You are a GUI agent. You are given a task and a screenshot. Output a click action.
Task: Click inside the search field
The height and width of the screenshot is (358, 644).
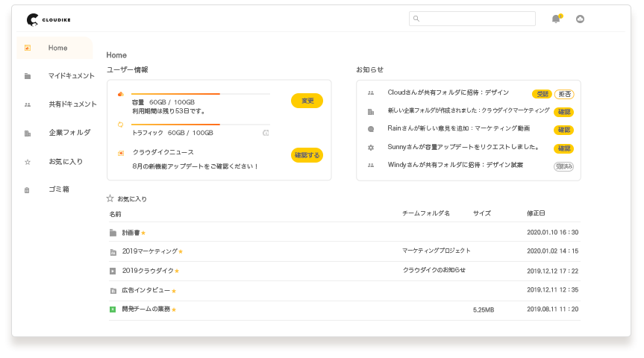[x=472, y=19]
